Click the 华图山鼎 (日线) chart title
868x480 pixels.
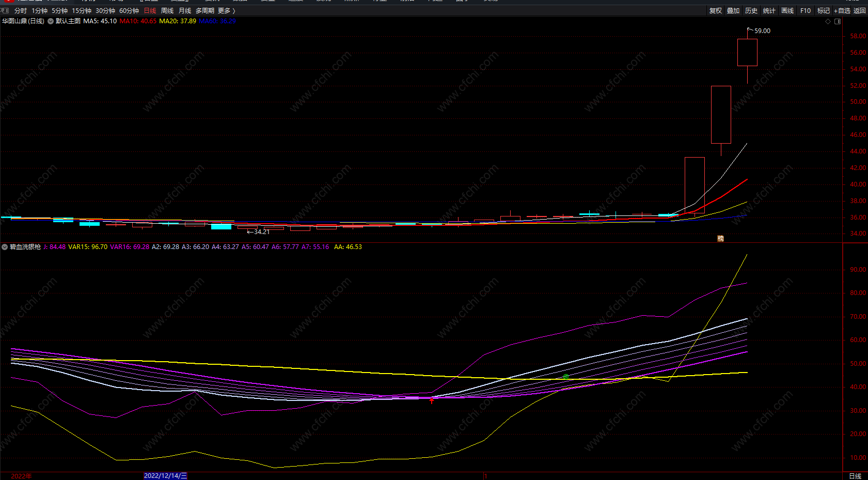click(x=23, y=21)
